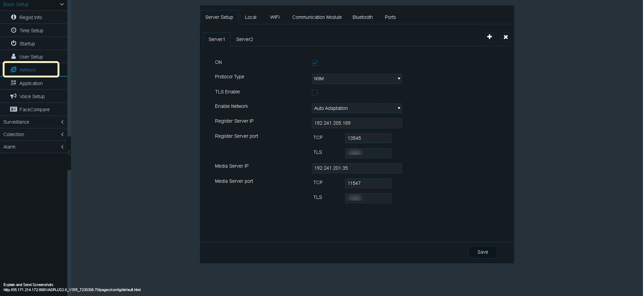Open FaceCompare menu item
Image resolution: width=644 pixels, height=296 pixels.
pos(34,109)
